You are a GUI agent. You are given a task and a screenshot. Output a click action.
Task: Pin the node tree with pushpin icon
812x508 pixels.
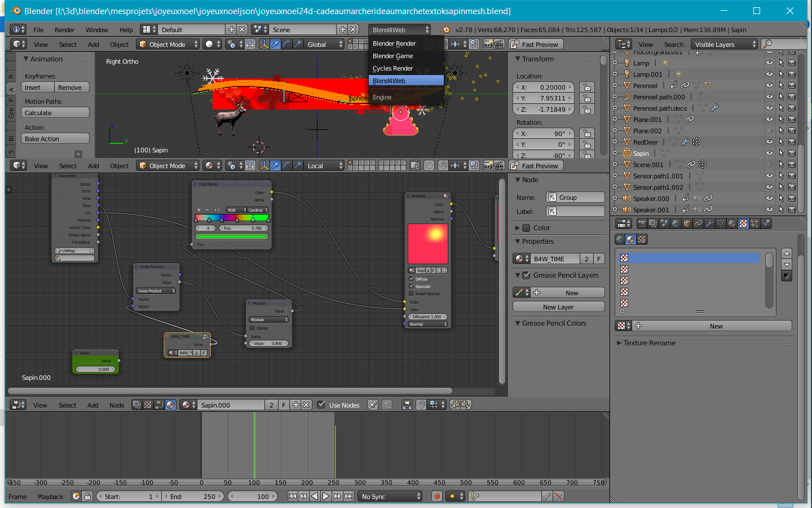(372, 405)
